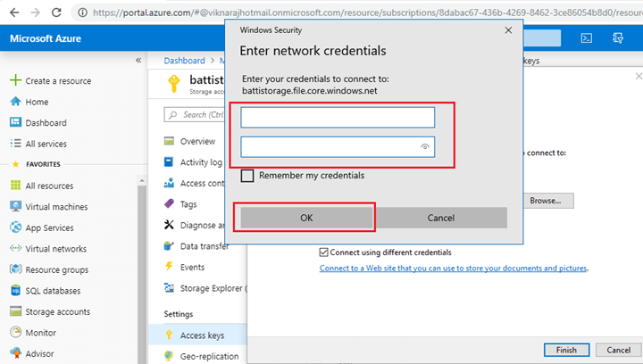Click the Virtual machines monitor icon
The image size is (643, 364).
tap(15, 206)
